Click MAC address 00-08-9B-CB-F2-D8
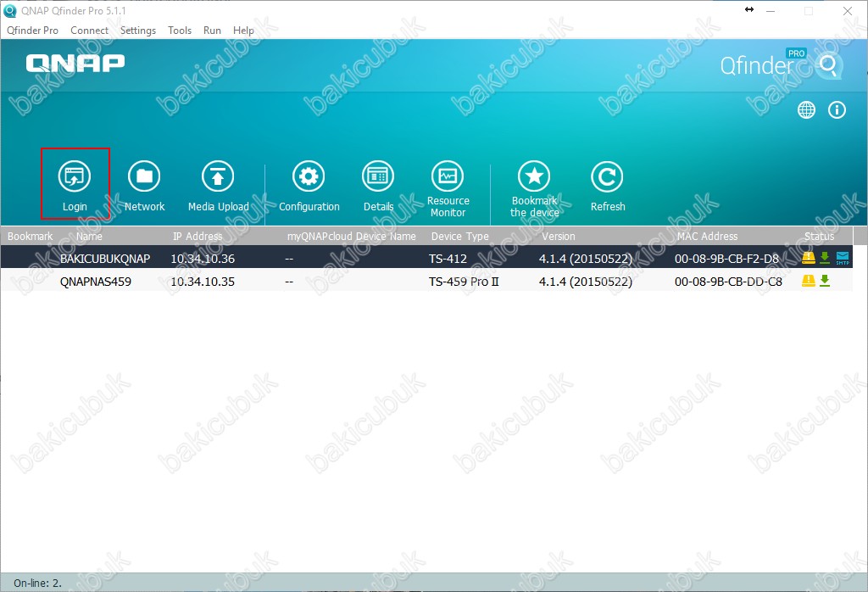This screenshot has width=868, height=592. (726, 258)
